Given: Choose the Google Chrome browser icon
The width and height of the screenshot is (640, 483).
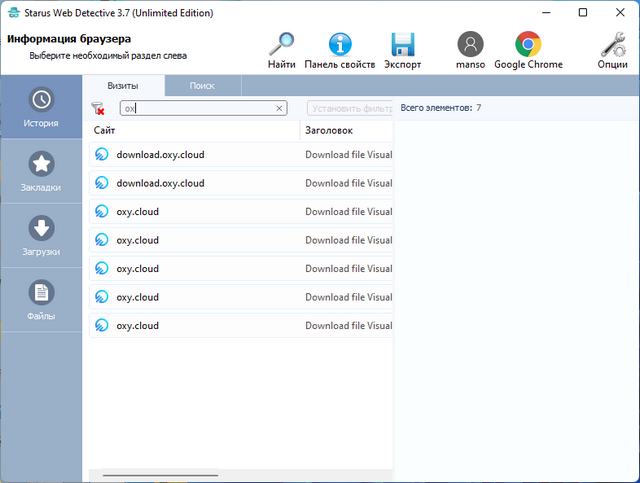Looking at the screenshot, I should pos(528,45).
